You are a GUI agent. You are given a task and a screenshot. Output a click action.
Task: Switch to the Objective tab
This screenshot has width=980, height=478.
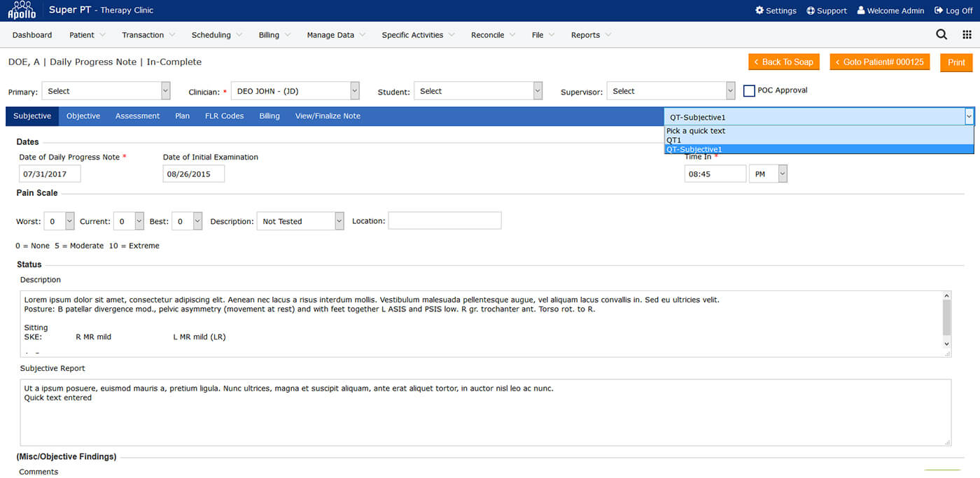[83, 115]
